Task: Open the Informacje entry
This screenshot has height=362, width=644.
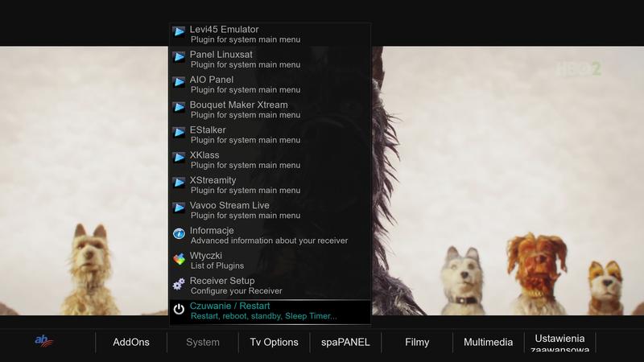Action: (270, 236)
